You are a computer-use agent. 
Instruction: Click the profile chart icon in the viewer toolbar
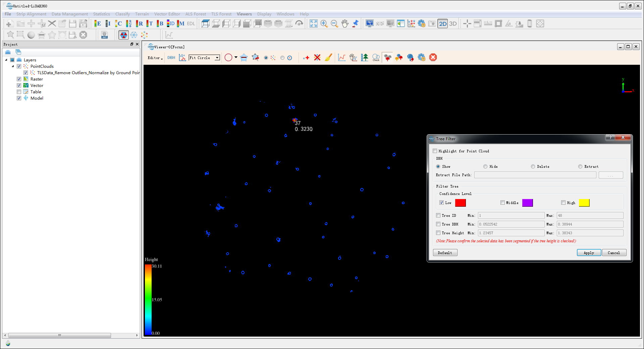pos(342,58)
